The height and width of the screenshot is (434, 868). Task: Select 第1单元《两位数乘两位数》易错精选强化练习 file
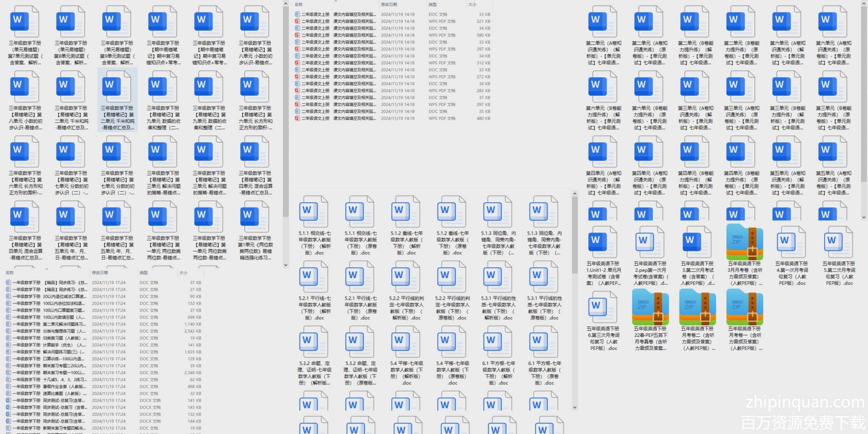coord(255,217)
